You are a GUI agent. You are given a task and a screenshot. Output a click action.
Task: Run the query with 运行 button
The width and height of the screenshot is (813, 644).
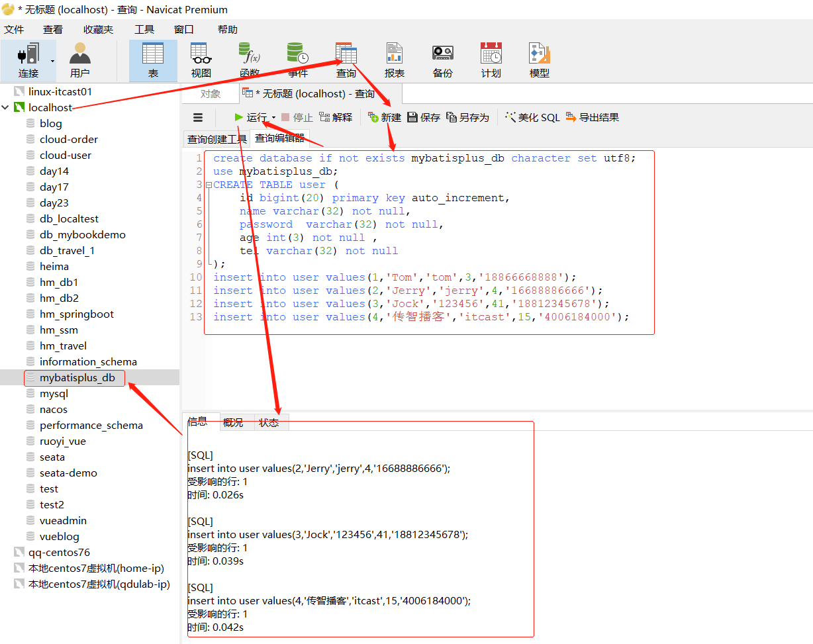pyautogui.click(x=251, y=117)
